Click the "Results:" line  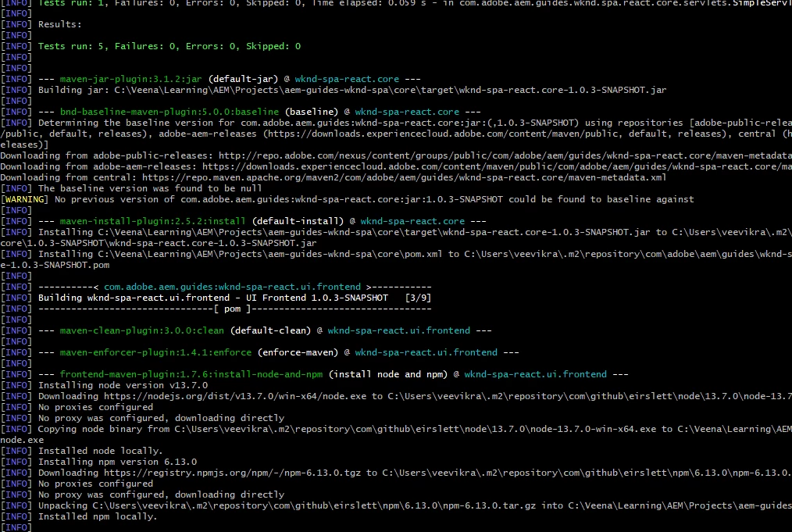(x=59, y=24)
